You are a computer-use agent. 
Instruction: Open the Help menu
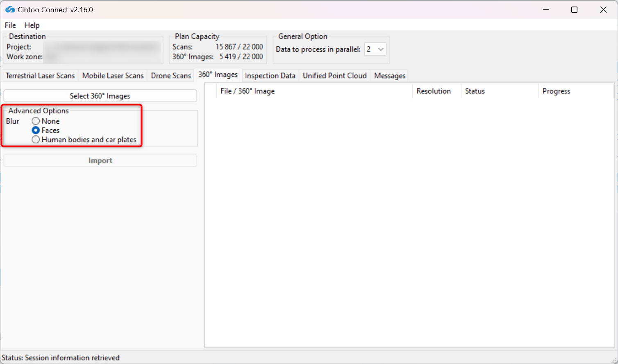(32, 25)
